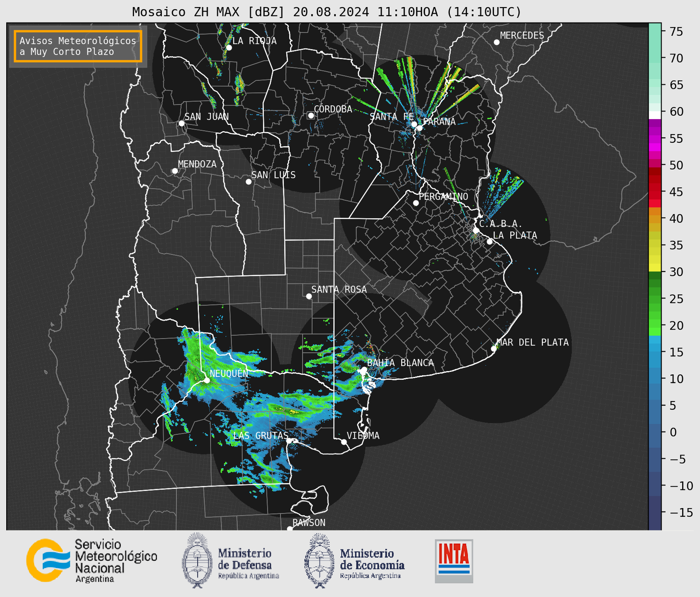Viewport: 700px width, 597px height.
Task: Click the Paraná city marker
Action: pos(420,128)
